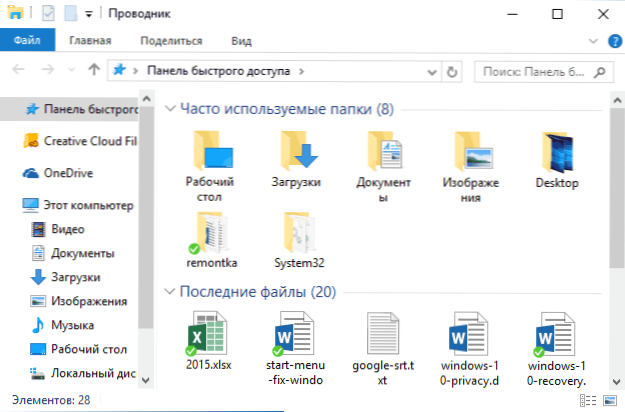The width and height of the screenshot is (625, 412).
Task: Select the start-menu-fix-windo Word file
Action: [x=296, y=348]
